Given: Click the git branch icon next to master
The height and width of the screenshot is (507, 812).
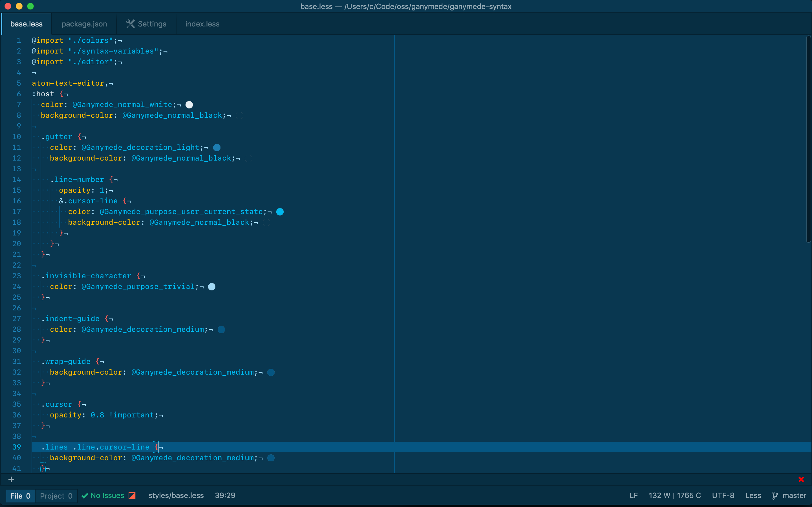Looking at the screenshot, I should click(x=775, y=496).
